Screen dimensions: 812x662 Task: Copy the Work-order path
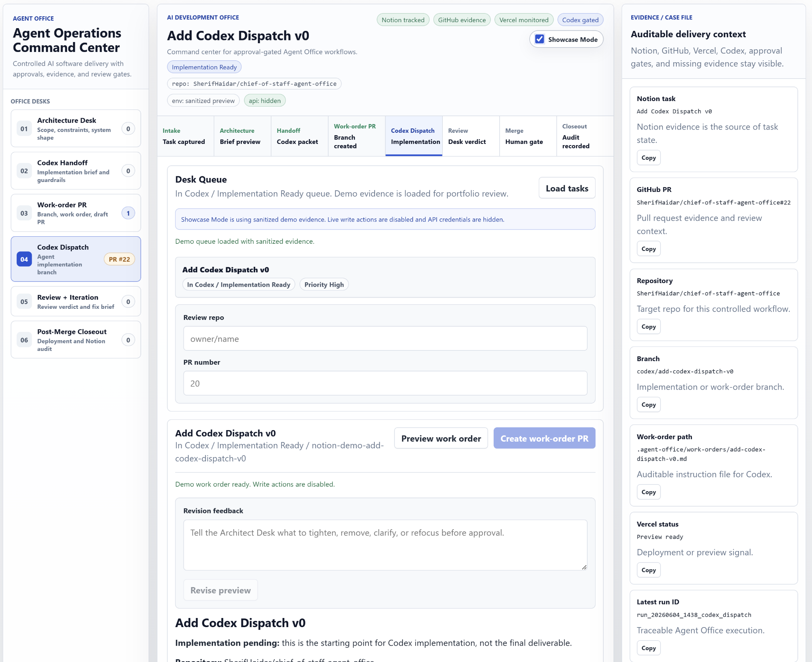tap(649, 492)
